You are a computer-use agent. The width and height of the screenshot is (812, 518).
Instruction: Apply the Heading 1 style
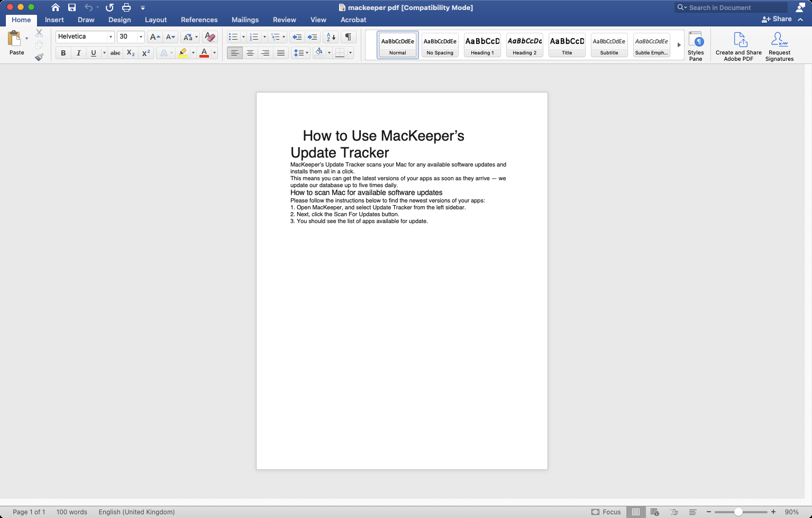click(x=482, y=45)
